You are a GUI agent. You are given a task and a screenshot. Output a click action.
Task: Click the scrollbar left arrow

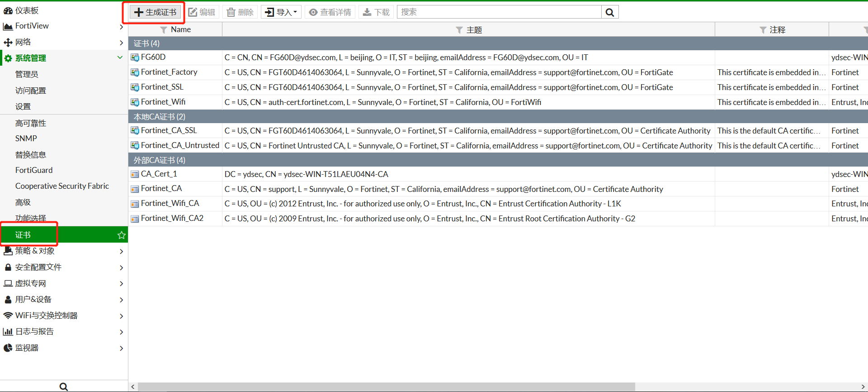tap(132, 387)
